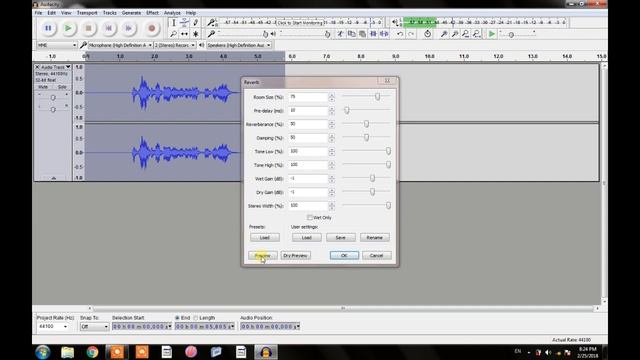
Task: Collapse the track with bottom arrow button
Action: point(53,178)
